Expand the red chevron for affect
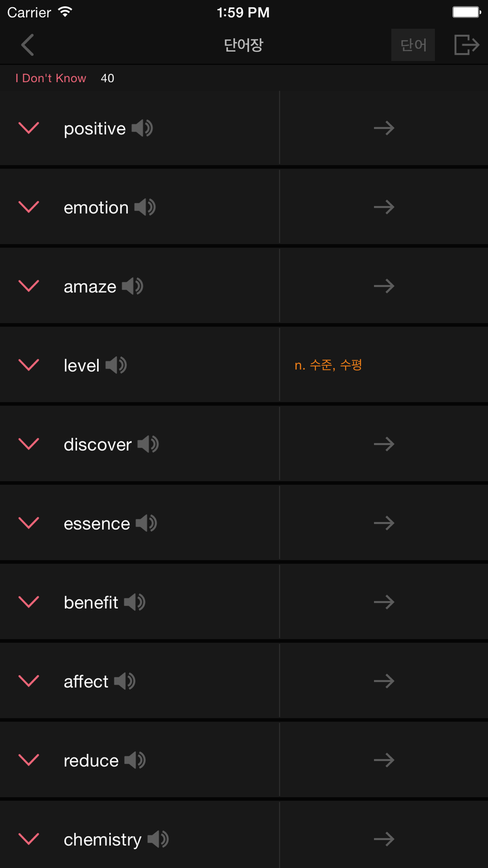 click(x=29, y=681)
